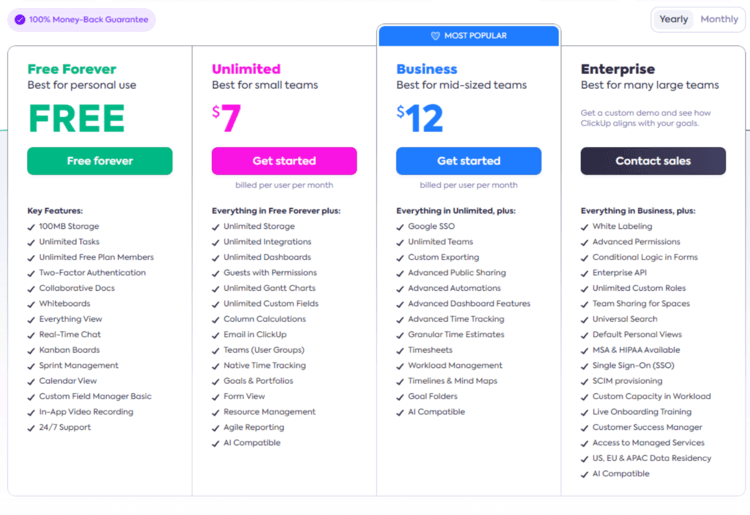
Task: Click the checkmark next to 24/7 Support
Action: pos(31,428)
